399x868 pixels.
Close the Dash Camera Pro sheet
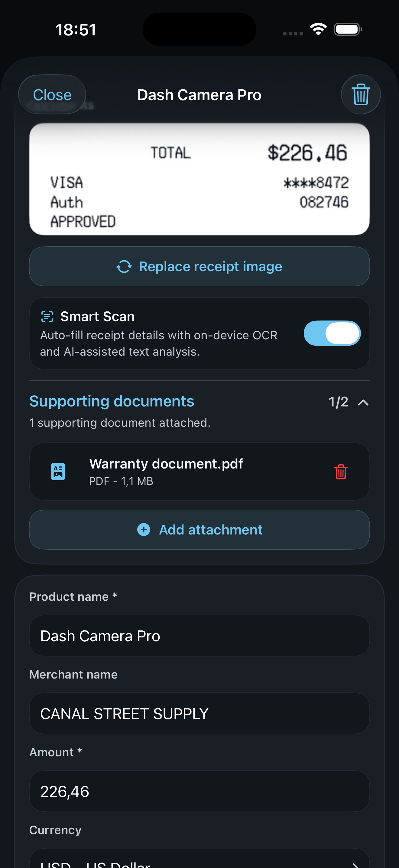pos(52,95)
